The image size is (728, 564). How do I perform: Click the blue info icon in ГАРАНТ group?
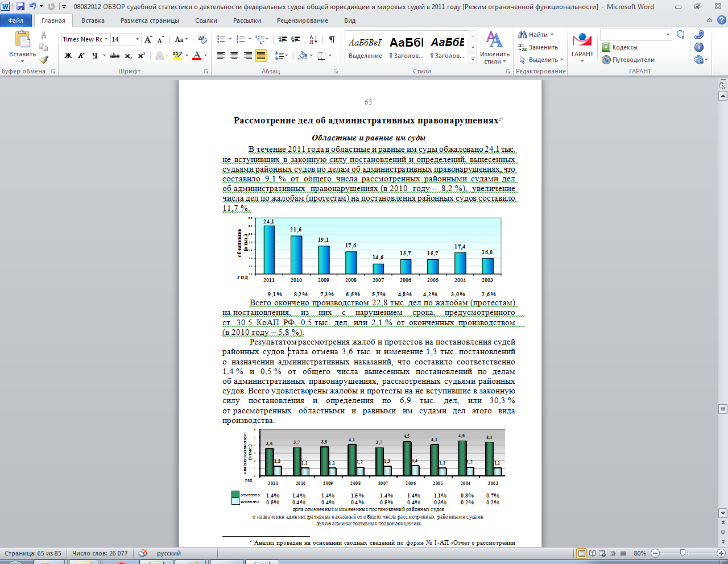[699, 47]
